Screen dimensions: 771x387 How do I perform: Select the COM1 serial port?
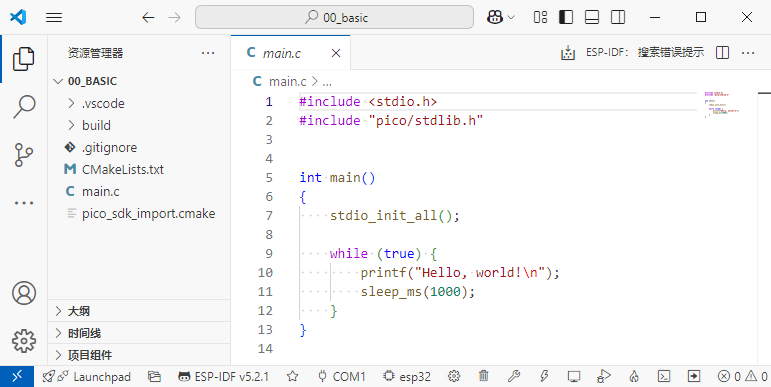point(342,377)
